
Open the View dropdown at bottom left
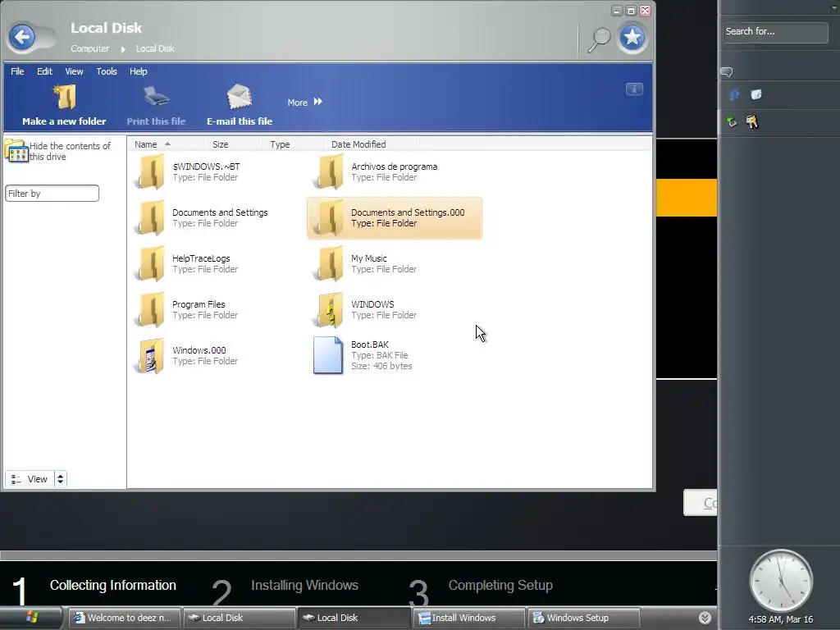click(30, 479)
